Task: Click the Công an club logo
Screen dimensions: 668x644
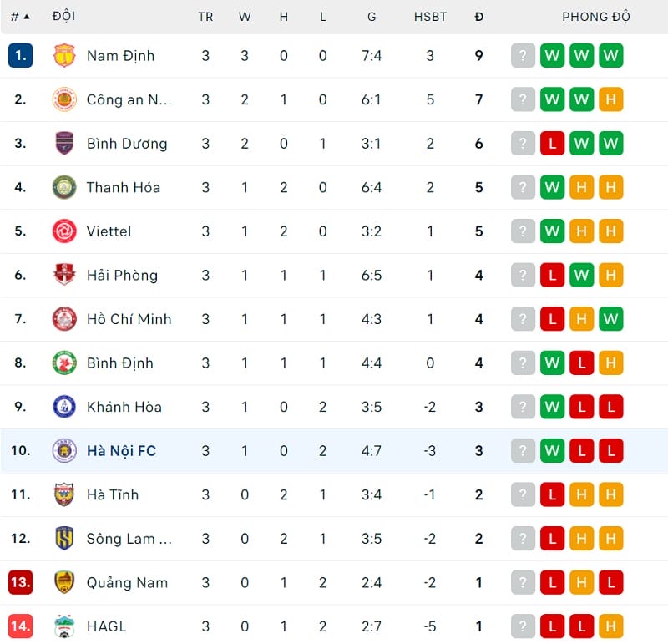Action: click(64, 99)
